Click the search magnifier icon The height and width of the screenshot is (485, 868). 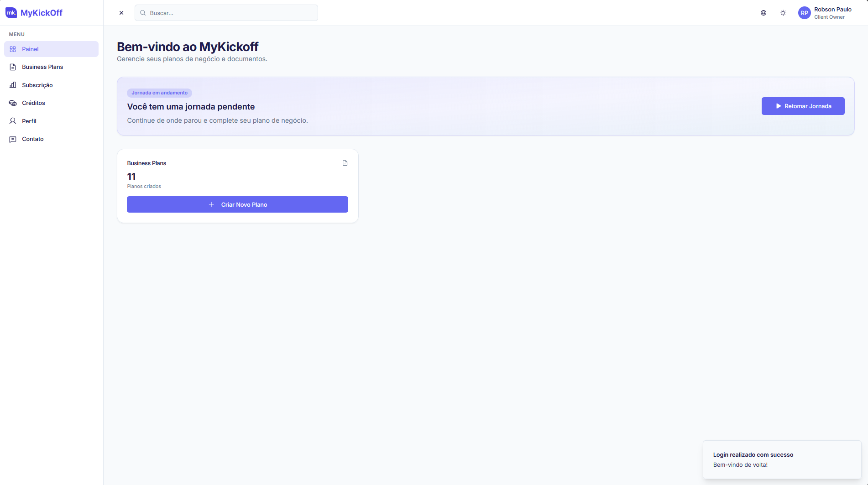(143, 13)
